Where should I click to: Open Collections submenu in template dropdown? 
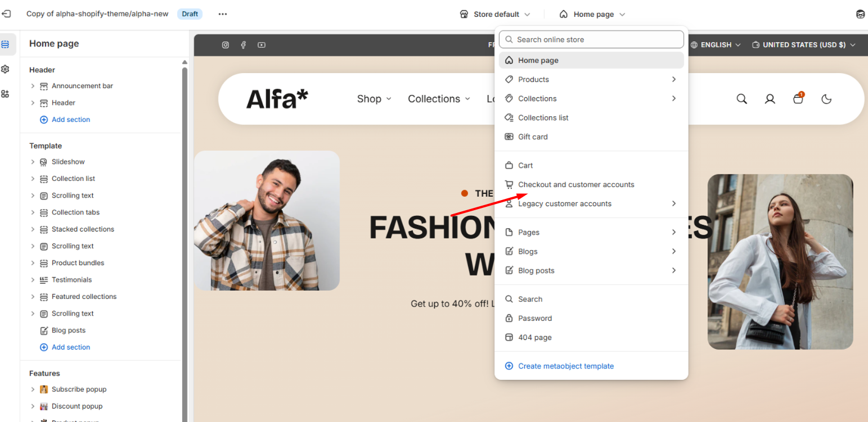tap(591, 98)
